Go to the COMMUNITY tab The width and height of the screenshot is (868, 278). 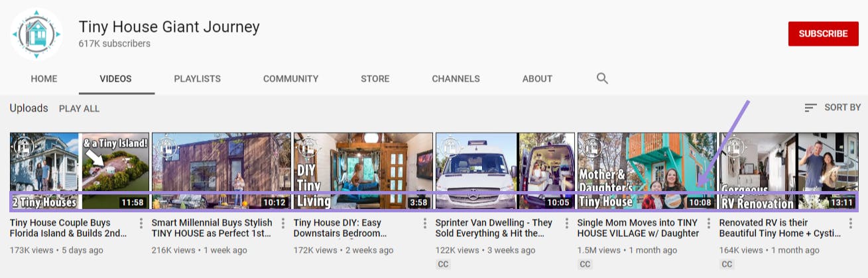(x=290, y=78)
